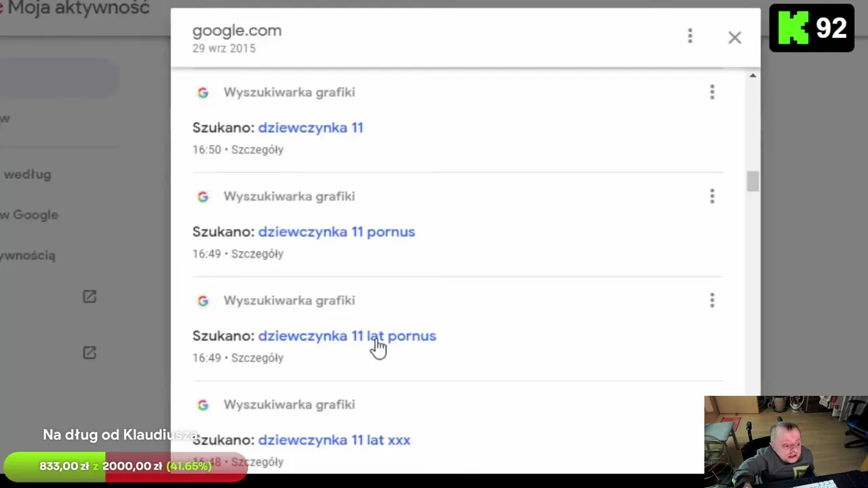
Task: Click the Google logo of the 16:48 entry
Action: (203, 405)
